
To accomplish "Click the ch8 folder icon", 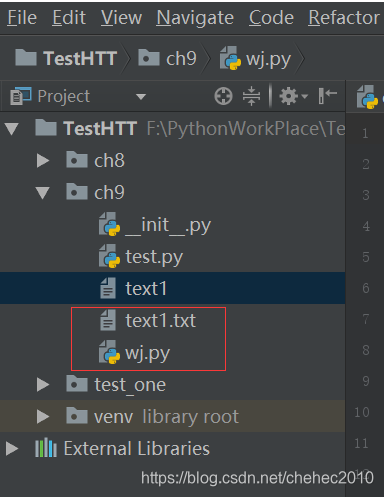I will [77, 159].
